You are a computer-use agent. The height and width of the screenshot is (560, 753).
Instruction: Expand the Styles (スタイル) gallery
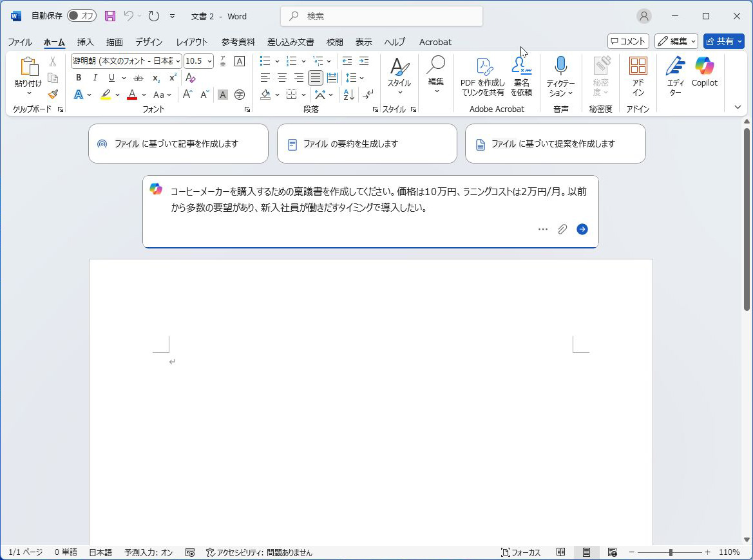coord(399,76)
